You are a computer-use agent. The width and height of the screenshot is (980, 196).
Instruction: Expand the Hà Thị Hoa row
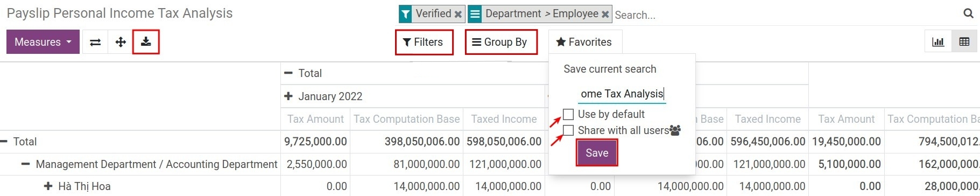[x=48, y=186]
